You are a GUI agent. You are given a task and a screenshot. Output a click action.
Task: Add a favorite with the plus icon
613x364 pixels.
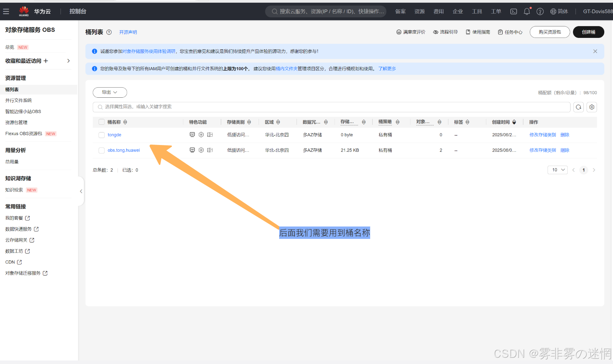click(x=46, y=61)
